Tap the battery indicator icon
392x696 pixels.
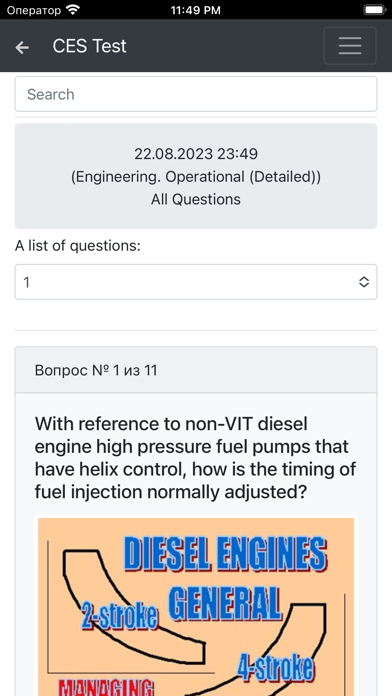(x=375, y=10)
